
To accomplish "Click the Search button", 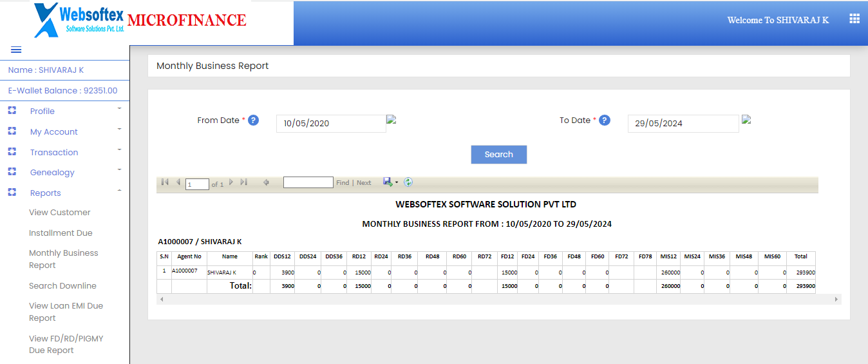I will (499, 155).
